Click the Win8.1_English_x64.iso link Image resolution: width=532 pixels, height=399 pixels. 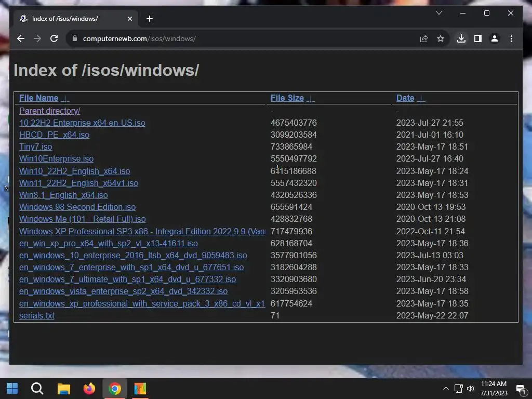(x=63, y=195)
